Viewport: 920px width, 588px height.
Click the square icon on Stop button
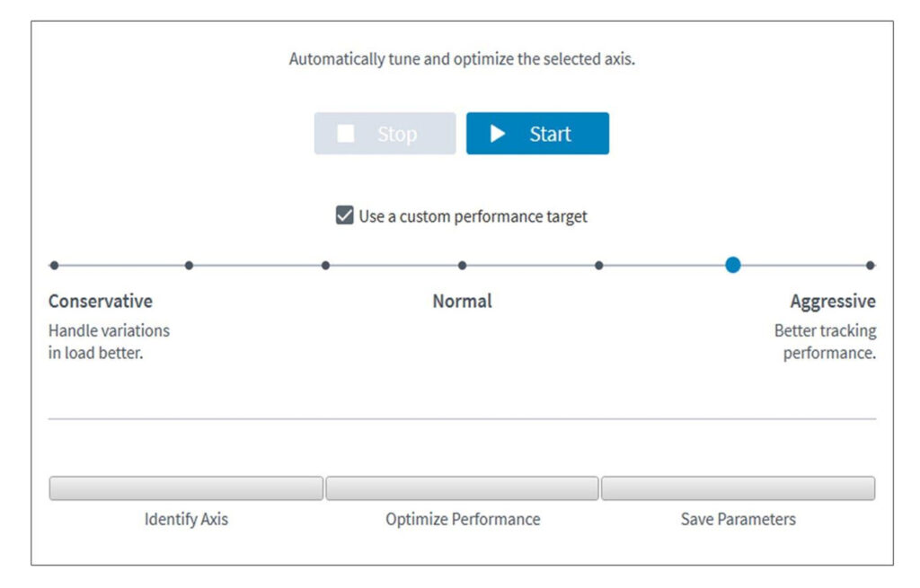[346, 134]
